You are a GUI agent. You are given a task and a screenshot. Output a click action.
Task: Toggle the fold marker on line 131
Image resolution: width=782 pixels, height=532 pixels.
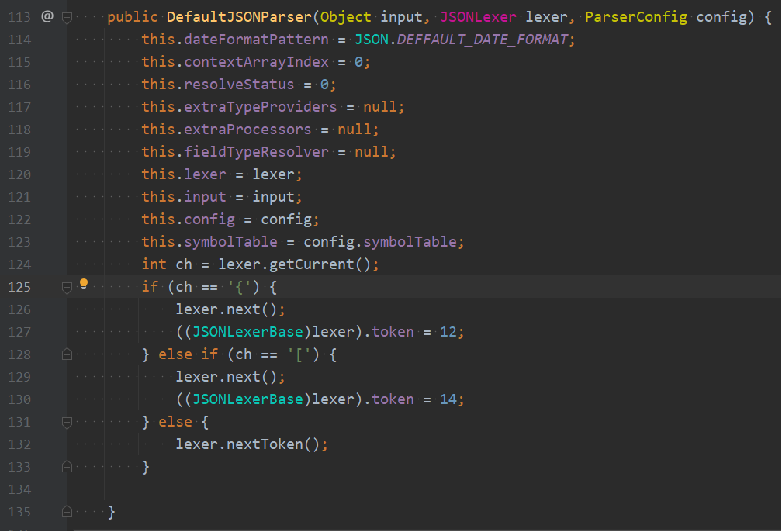[x=67, y=423]
